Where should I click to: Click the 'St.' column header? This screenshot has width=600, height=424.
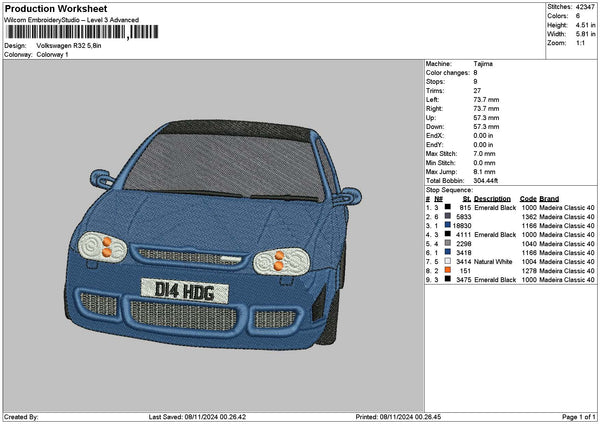(467, 199)
